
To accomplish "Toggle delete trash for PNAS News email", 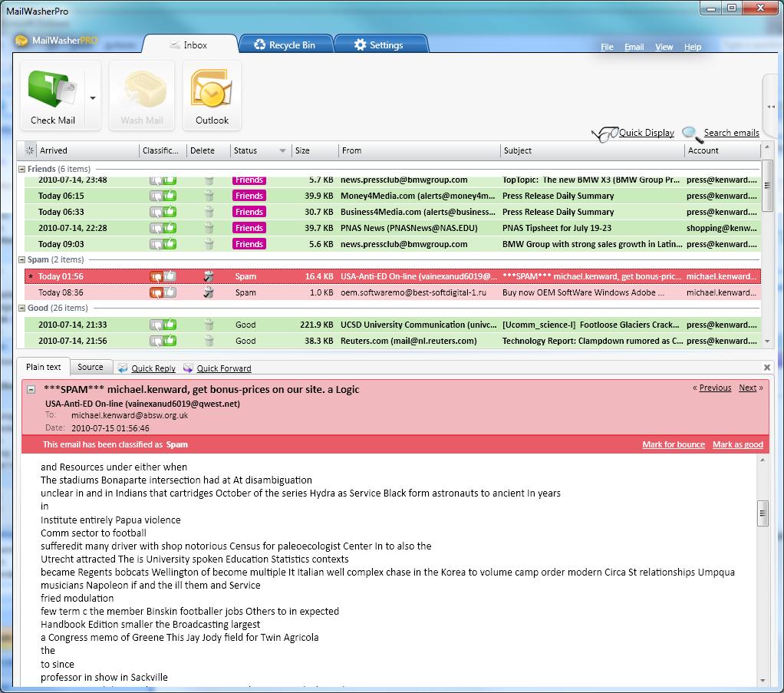I will click(209, 228).
